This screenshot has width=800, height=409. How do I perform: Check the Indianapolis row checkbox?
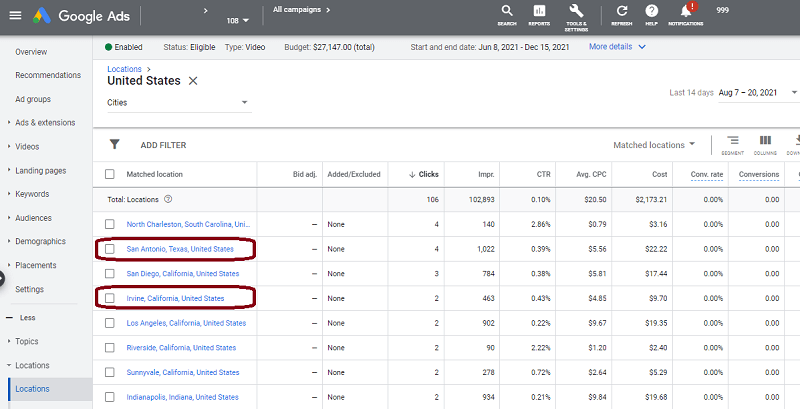coord(110,397)
